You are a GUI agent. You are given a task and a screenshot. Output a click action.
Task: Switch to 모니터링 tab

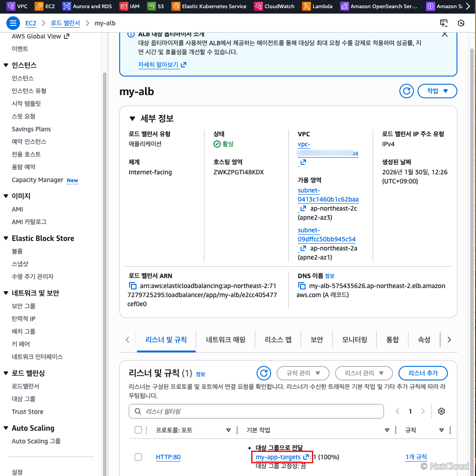(x=355, y=340)
